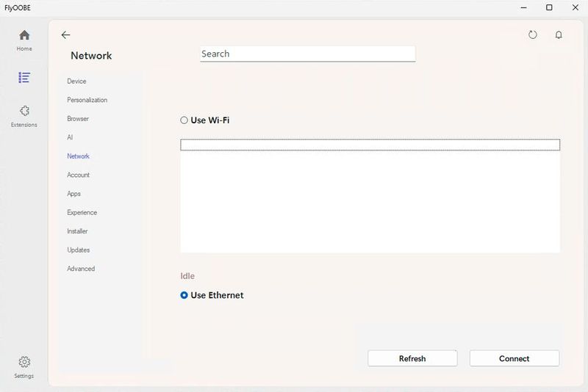
Task: Select the highlighted first row of Wi-Fi list
Action: pyautogui.click(x=370, y=145)
